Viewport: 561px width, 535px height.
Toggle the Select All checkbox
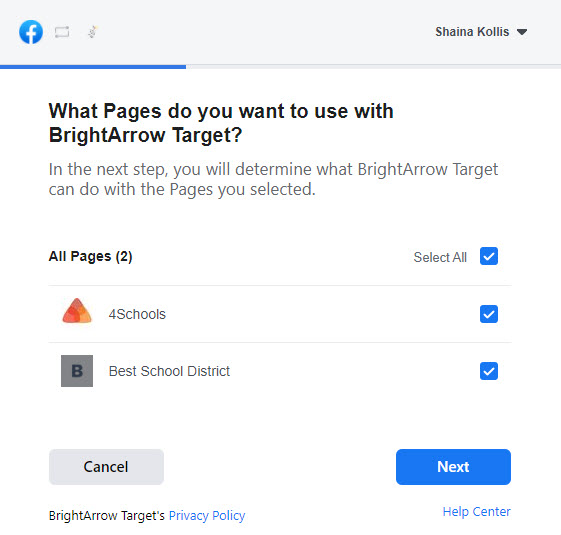489,256
